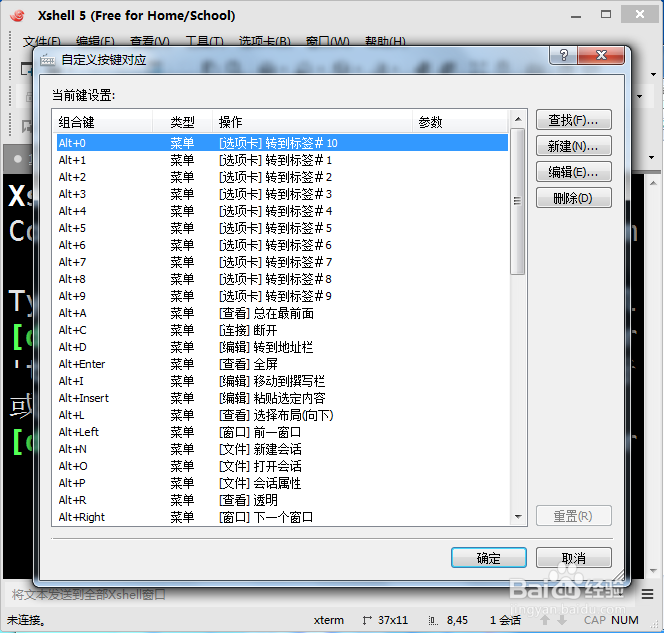Click 37x11 size in status bar
Screen dimensions: 664x633
tap(393, 620)
